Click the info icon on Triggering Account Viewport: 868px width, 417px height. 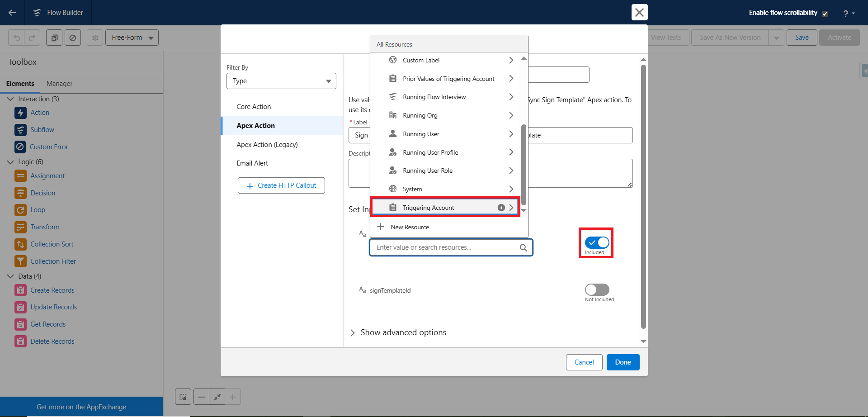[501, 208]
